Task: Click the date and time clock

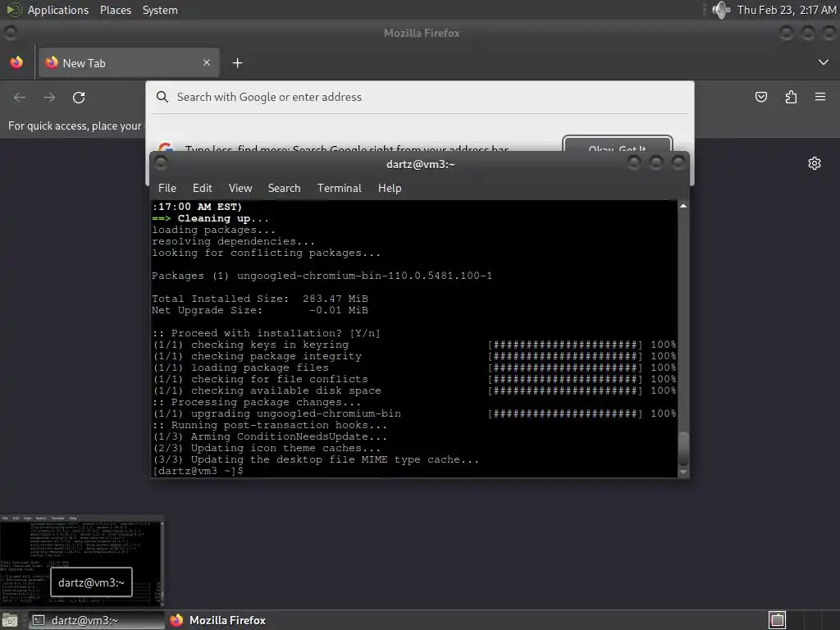Action: [x=786, y=10]
